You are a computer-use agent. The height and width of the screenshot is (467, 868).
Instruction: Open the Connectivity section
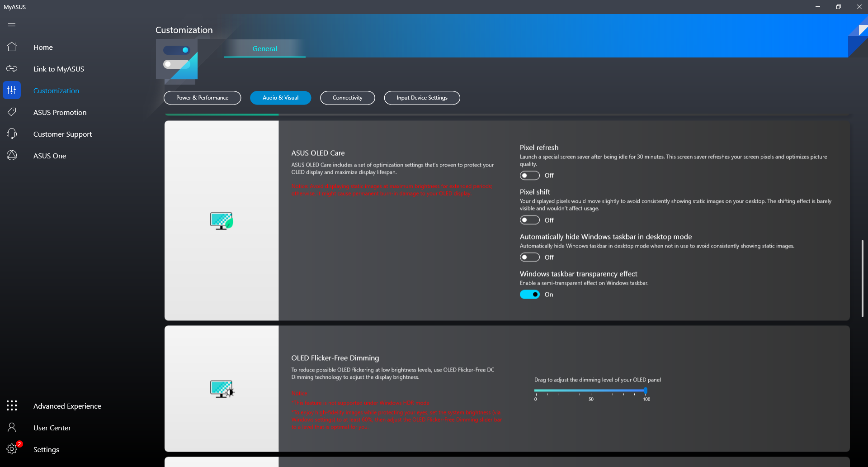point(348,98)
